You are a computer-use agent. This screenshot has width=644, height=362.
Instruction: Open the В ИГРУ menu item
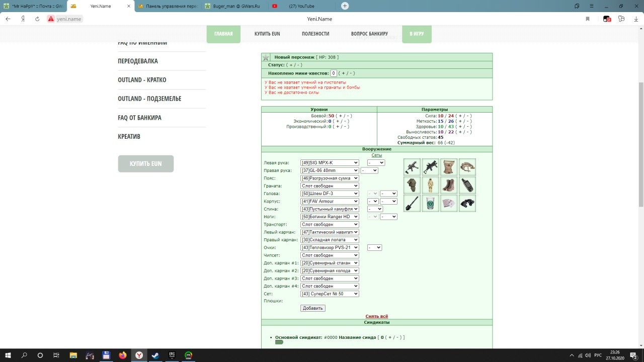417,34
